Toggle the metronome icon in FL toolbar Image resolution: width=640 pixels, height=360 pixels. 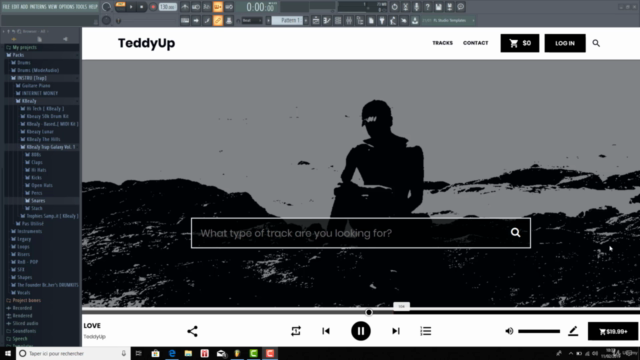(185, 7)
